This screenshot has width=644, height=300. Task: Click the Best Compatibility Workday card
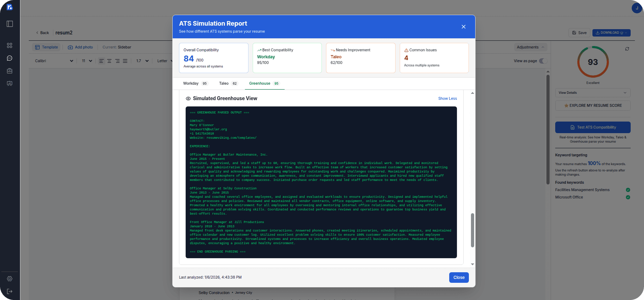(x=287, y=58)
